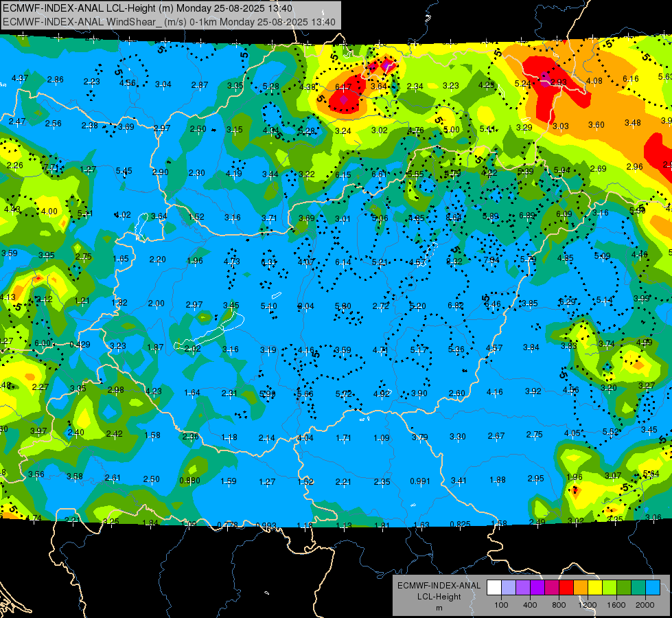Viewport: 672px width, 618px height.
Task: Click the wind shear value 2.86
Action: tap(56, 80)
